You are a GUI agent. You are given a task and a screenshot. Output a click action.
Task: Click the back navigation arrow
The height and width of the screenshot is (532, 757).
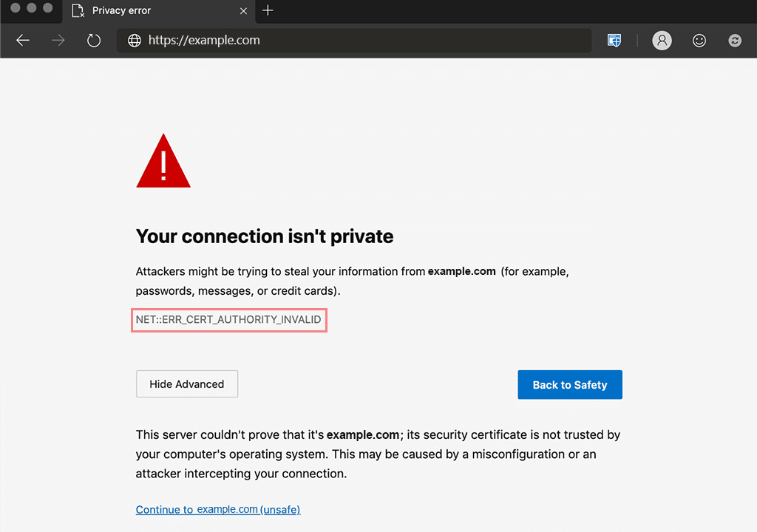[22, 41]
